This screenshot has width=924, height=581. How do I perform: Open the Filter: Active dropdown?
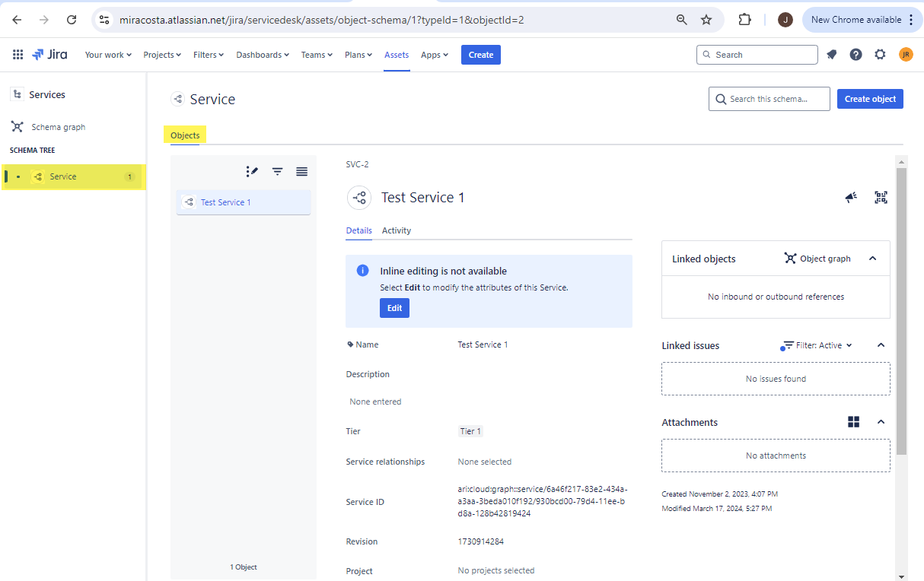(818, 345)
